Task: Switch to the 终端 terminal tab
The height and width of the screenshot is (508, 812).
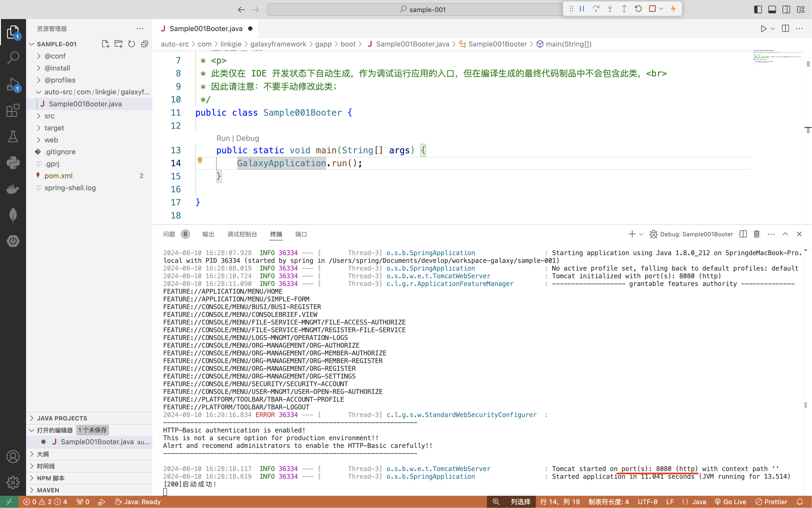Action: coord(276,234)
